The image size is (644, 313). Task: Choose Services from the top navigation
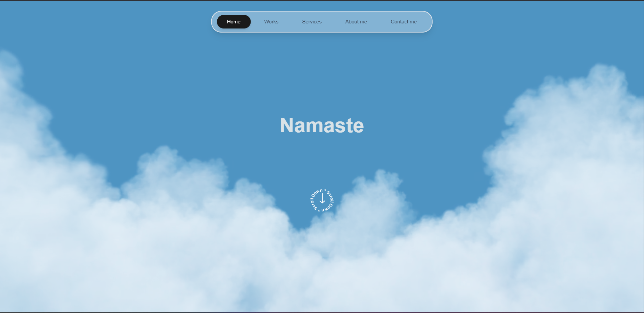click(x=312, y=22)
